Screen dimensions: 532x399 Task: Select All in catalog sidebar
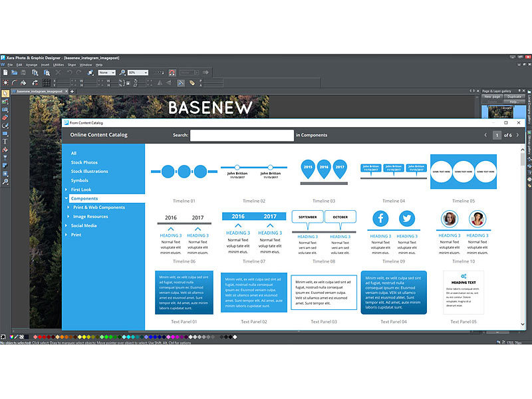point(74,153)
